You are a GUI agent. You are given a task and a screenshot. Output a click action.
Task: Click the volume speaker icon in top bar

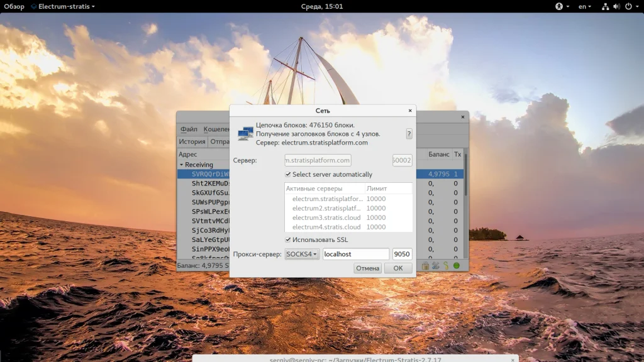click(616, 6)
